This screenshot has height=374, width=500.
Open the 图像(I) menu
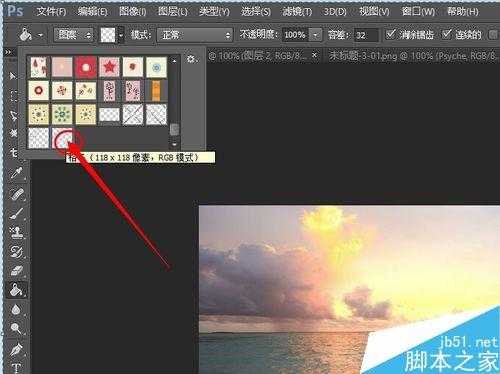[132, 12]
